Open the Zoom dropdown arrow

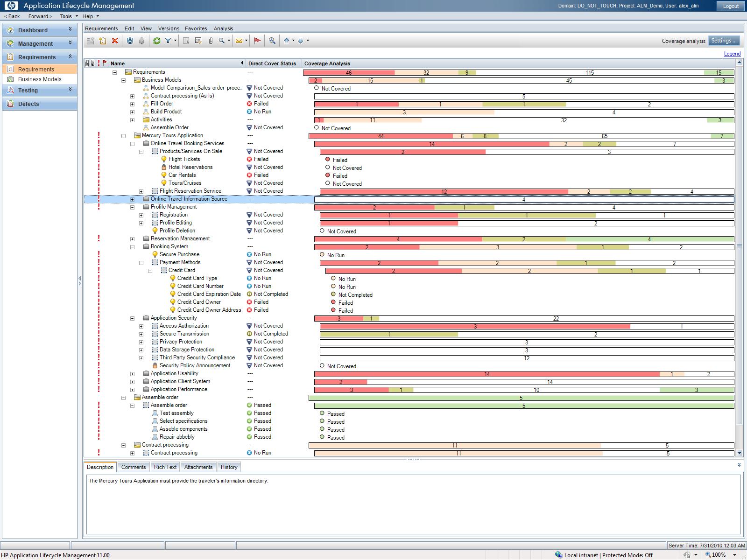point(229,41)
